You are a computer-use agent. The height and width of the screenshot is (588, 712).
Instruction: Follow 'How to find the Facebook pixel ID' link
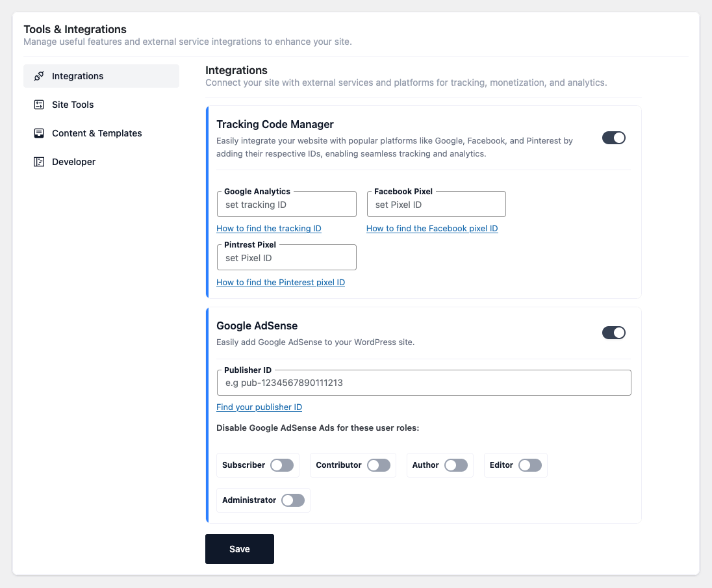(x=432, y=229)
